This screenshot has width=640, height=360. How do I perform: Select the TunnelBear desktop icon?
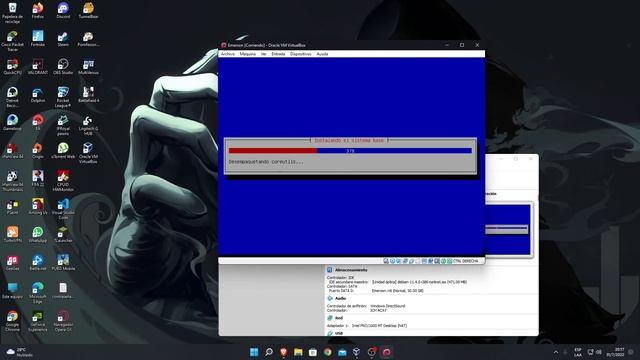[88, 11]
